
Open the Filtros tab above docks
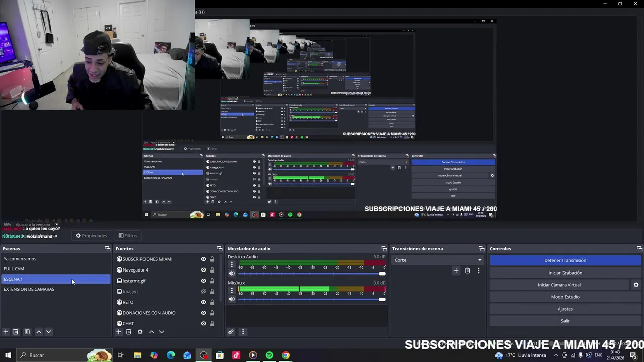pyautogui.click(x=128, y=236)
